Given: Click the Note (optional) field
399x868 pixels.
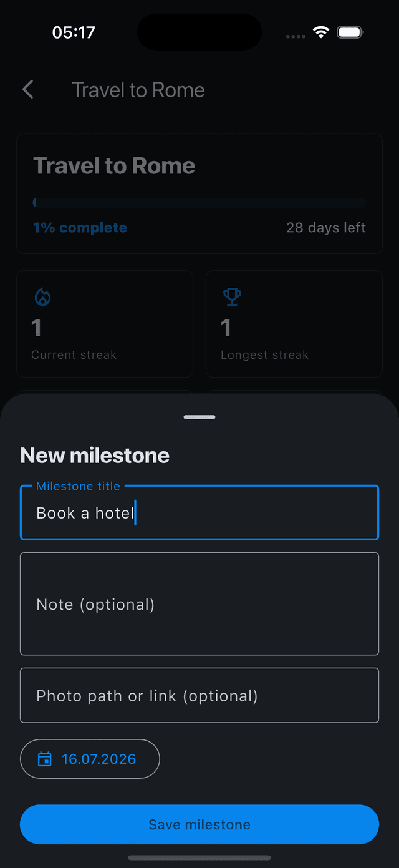Looking at the screenshot, I should pos(199,604).
